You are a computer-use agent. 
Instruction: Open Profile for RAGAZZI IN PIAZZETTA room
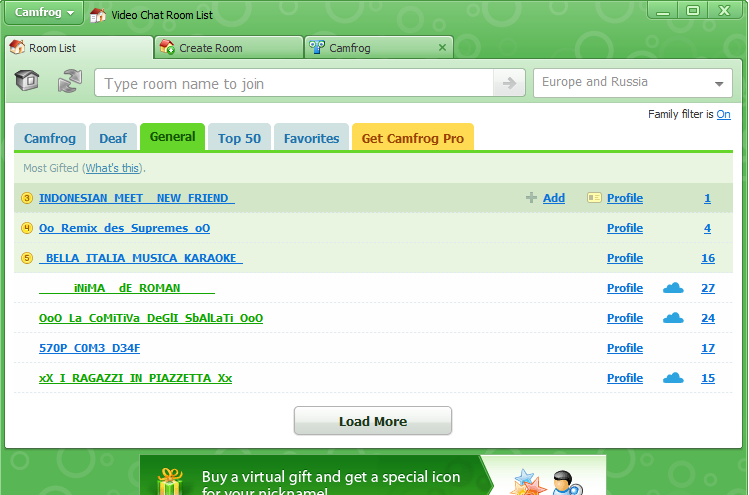click(x=625, y=378)
